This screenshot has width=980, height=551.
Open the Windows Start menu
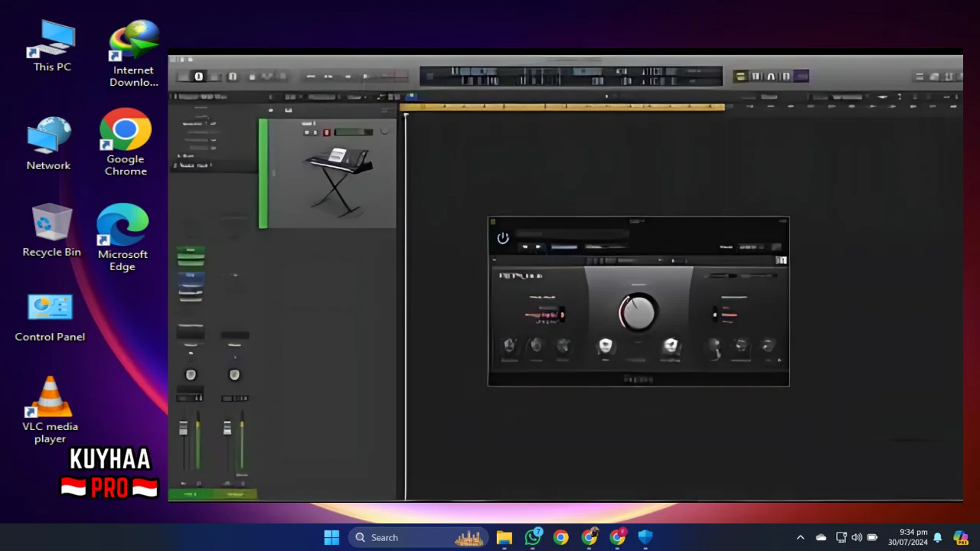(x=332, y=537)
